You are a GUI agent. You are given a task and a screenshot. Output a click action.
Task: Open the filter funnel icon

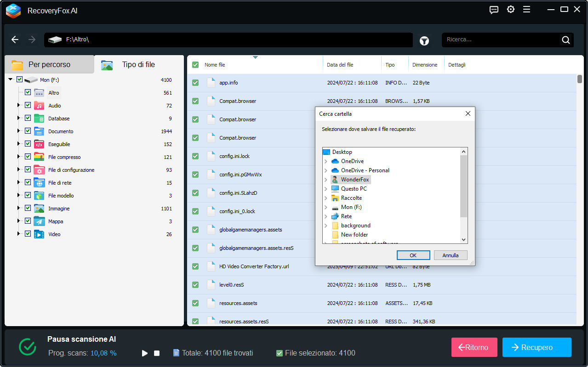coord(424,41)
